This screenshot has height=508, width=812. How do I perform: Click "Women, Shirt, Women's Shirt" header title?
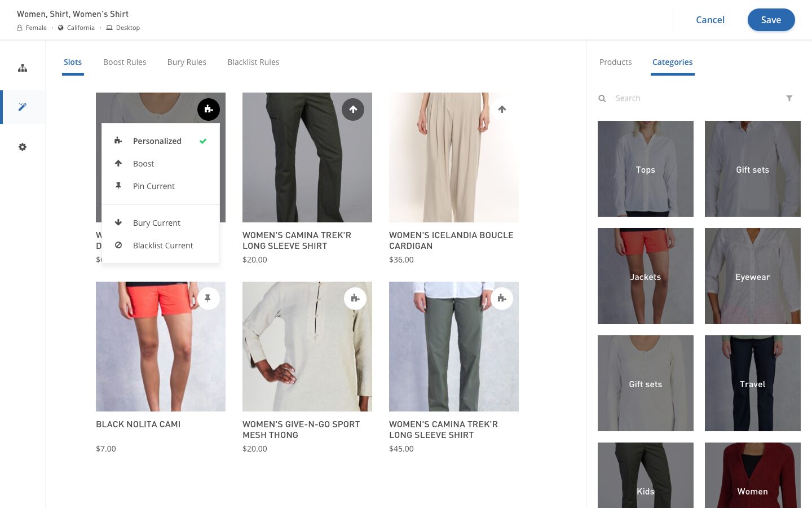73,14
